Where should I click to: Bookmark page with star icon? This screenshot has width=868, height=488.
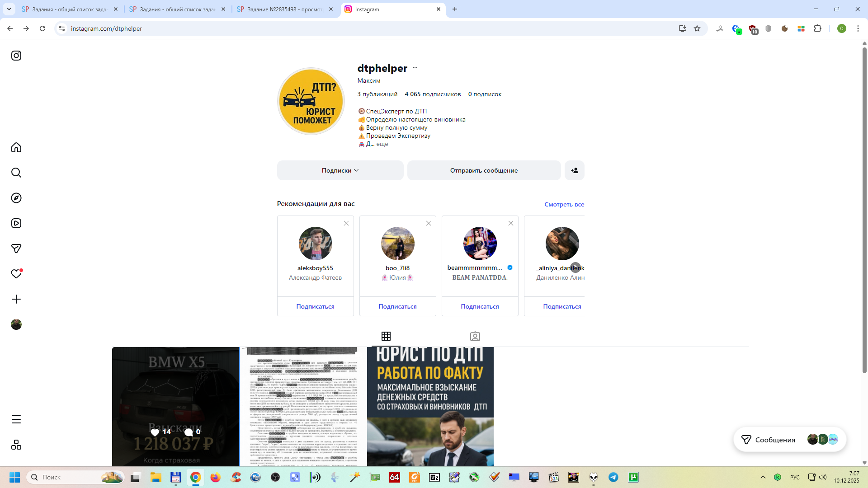point(697,28)
